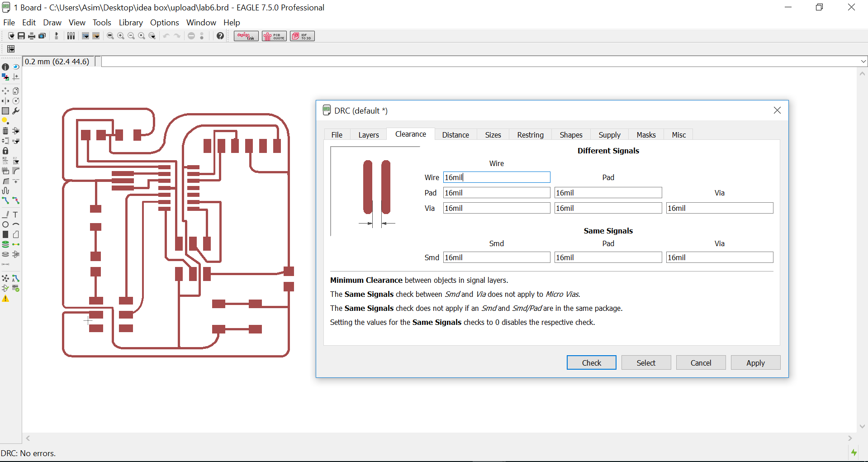Click the Zoom in magnifier icon
The image size is (868, 462).
tap(121, 36)
